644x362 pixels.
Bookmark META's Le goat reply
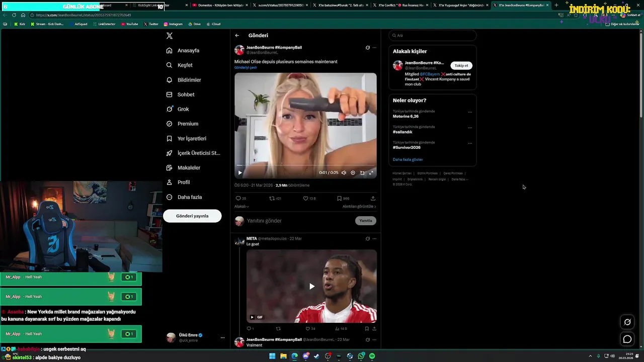(x=367, y=328)
